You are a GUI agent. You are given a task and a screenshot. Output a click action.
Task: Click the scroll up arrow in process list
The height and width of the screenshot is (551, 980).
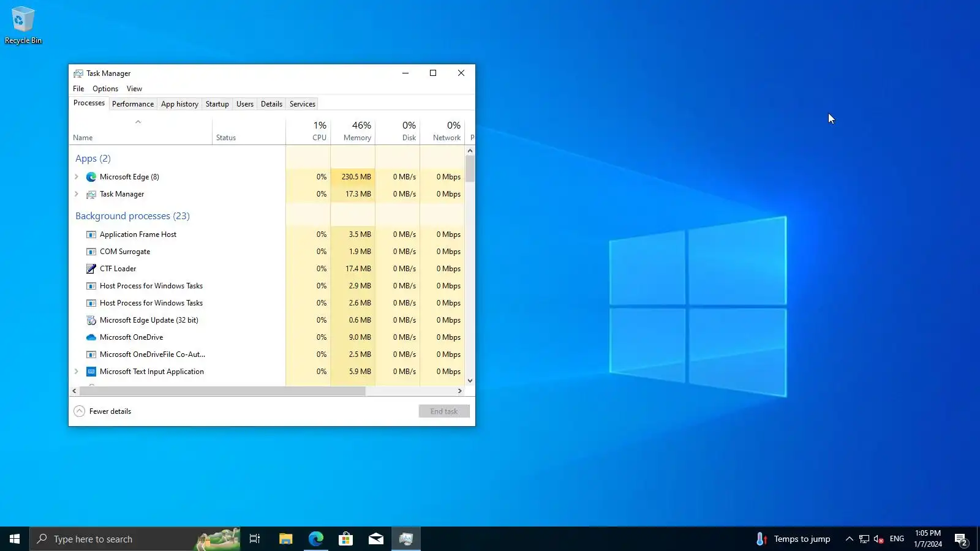pos(470,151)
